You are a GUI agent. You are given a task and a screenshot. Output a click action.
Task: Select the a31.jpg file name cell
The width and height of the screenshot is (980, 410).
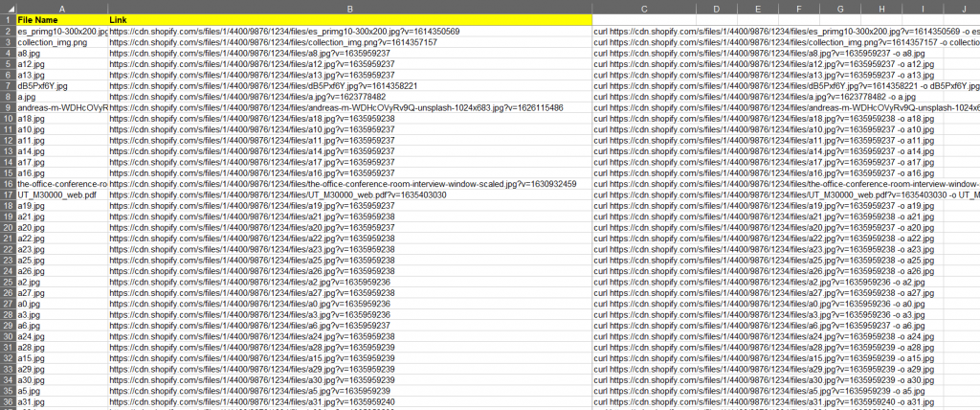coord(62,402)
